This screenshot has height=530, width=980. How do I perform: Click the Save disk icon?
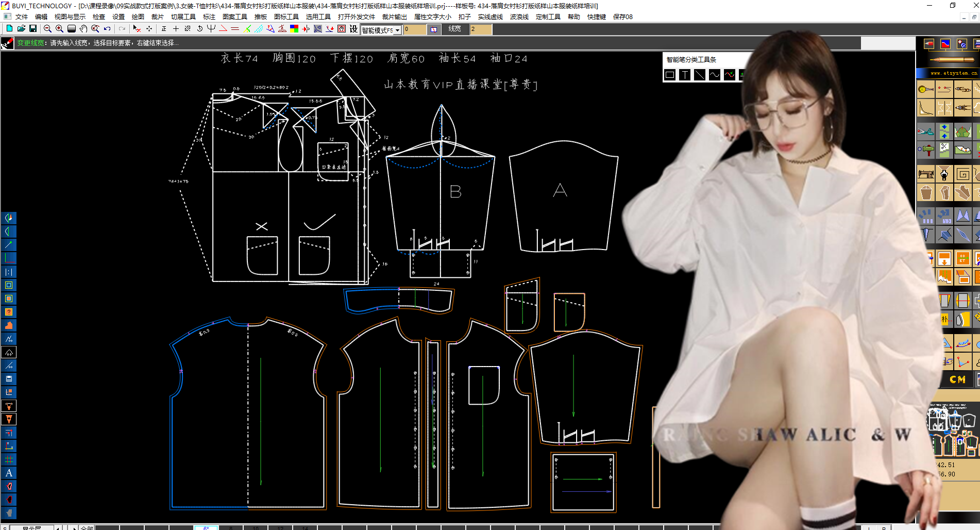coord(33,29)
